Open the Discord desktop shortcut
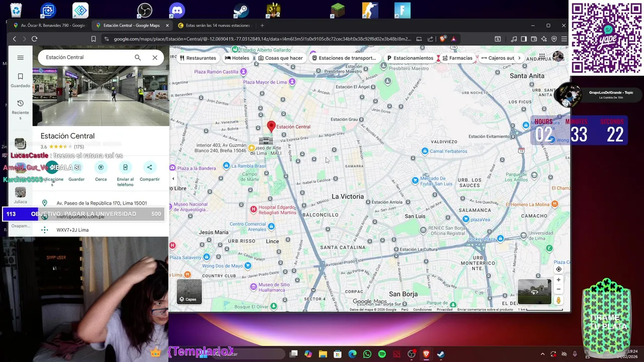The image size is (644, 362). [177, 10]
